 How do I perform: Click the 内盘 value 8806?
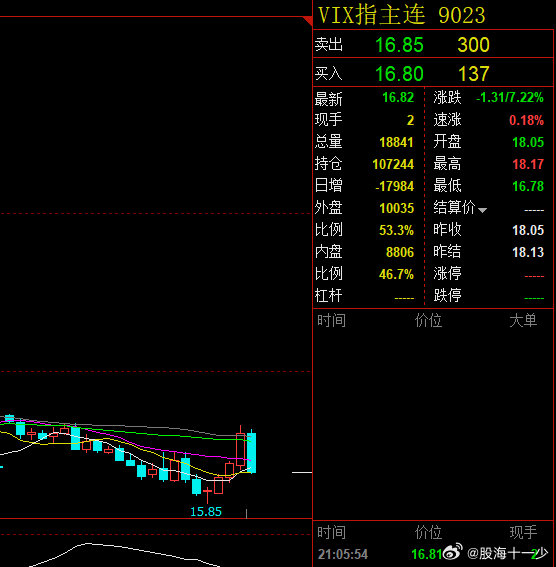coord(400,252)
